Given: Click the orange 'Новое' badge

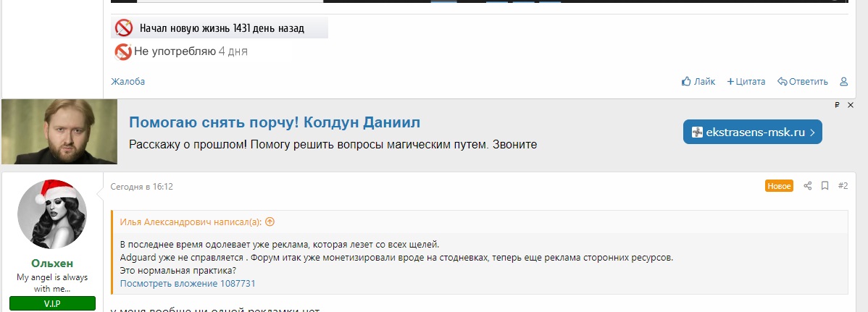Looking at the screenshot, I should [780, 186].
